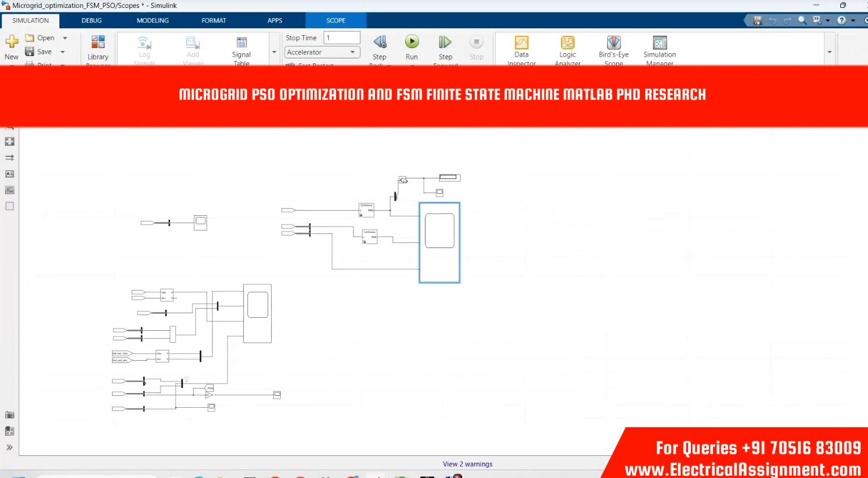Expand the Prepare gallery dropdown arrow

[x=274, y=52]
